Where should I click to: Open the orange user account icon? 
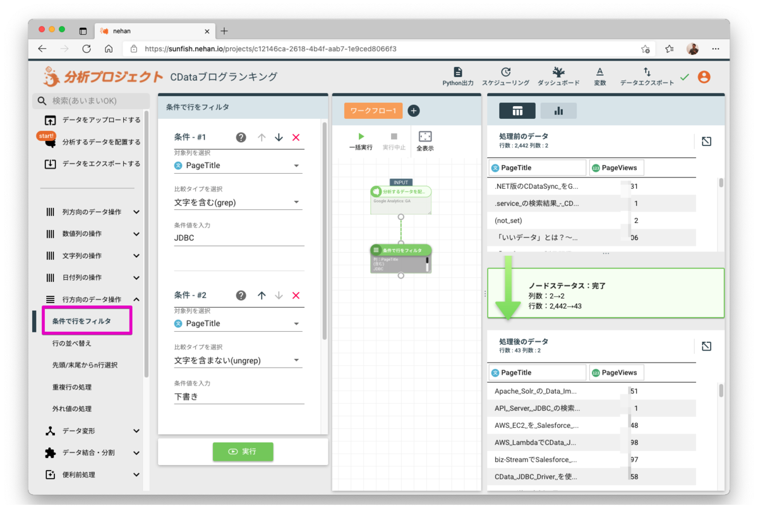coord(704,77)
